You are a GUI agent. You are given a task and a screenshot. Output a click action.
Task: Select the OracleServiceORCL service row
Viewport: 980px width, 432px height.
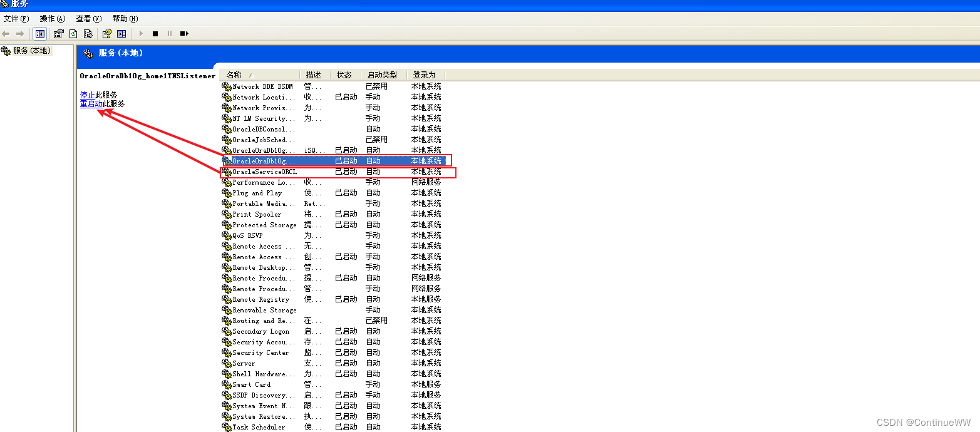[264, 172]
